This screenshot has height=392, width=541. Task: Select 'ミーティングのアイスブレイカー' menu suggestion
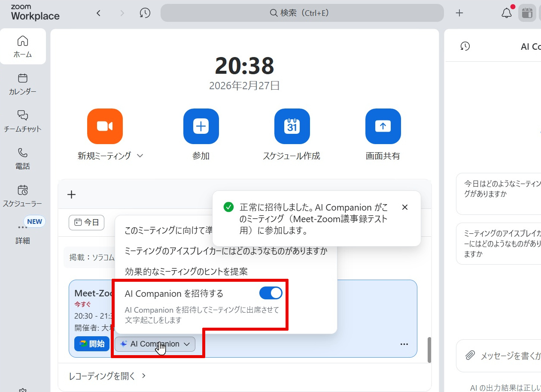[226, 251]
